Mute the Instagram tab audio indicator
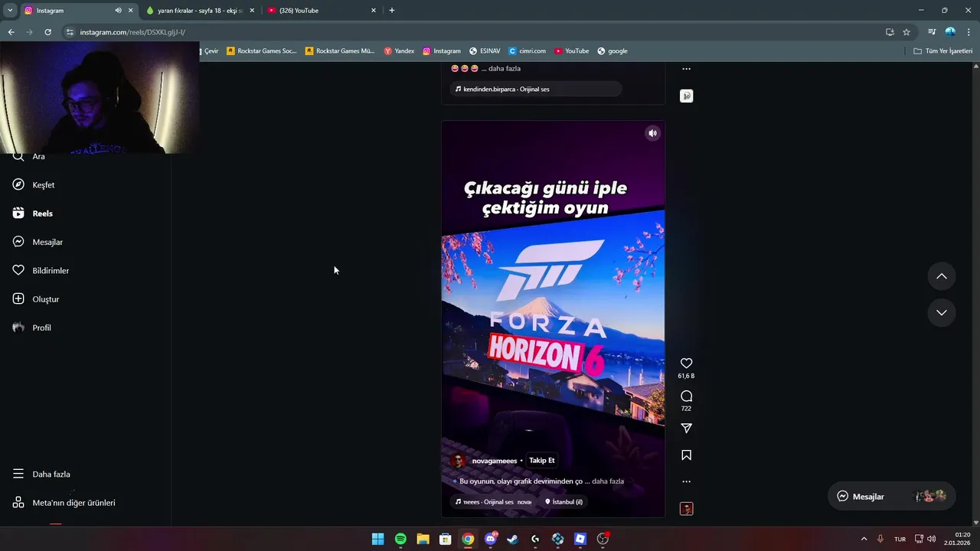 tap(118, 11)
